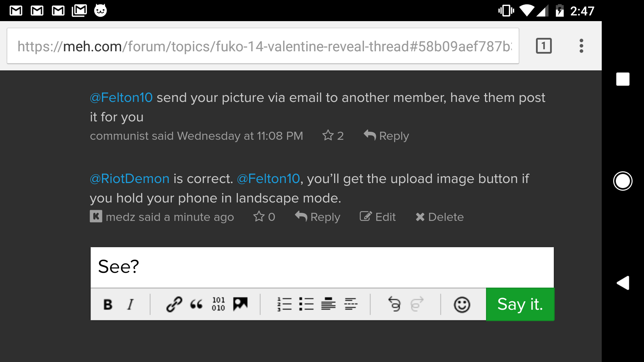The width and height of the screenshot is (644, 362).
Task: Click the reply text box containing See?
Action: pyautogui.click(x=322, y=267)
